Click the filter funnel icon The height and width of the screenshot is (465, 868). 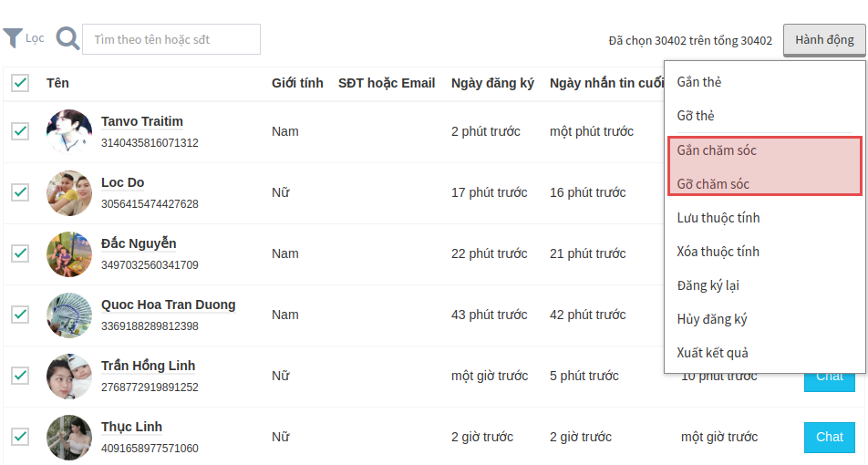point(13,38)
